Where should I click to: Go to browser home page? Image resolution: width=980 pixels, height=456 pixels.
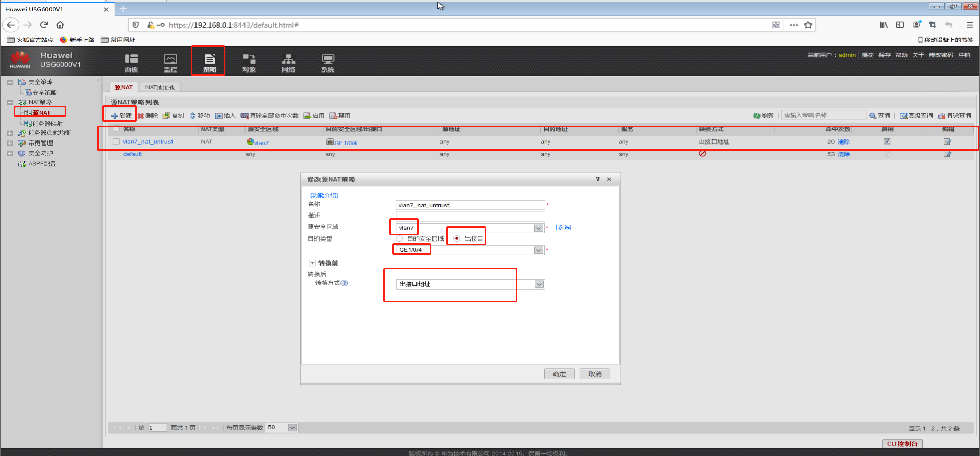point(60,25)
